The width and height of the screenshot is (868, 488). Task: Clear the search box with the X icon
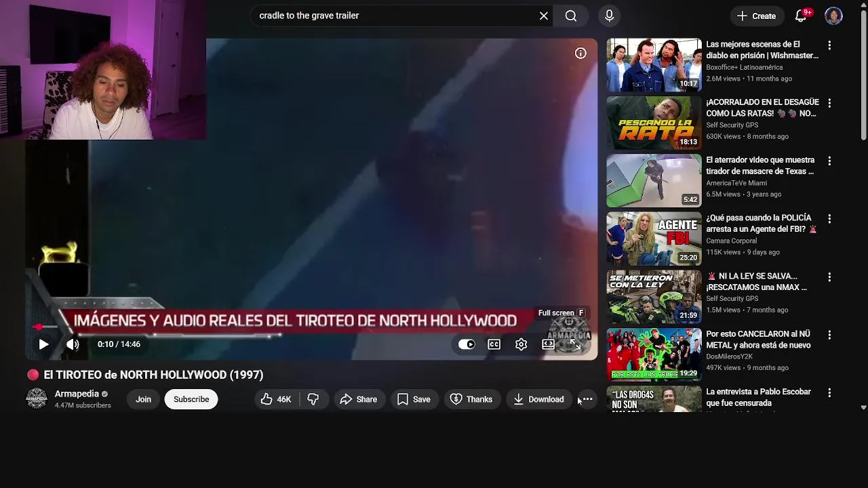(544, 16)
